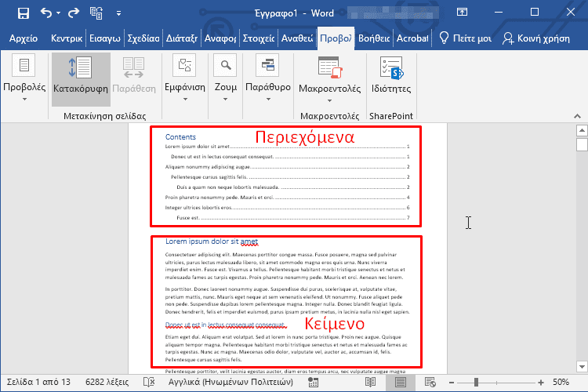Undo the last action
The width and height of the screenshot is (588, 392).
(46, 13)
